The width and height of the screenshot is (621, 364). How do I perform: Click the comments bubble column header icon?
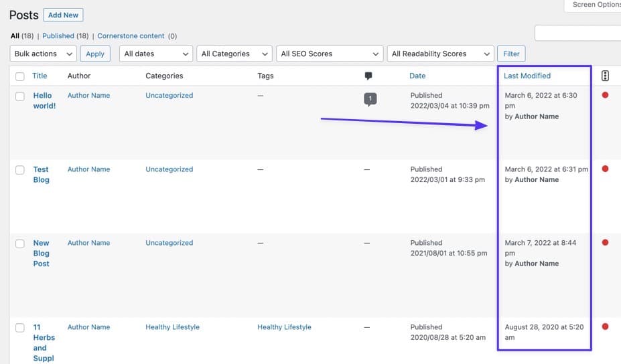tap(368, 76)
